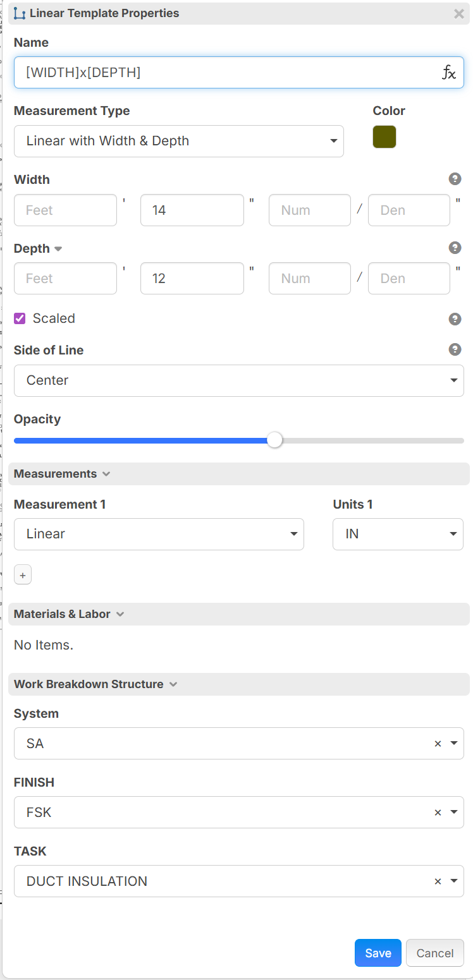Click the Cancel button
The image size is (473, 980).
435,953
